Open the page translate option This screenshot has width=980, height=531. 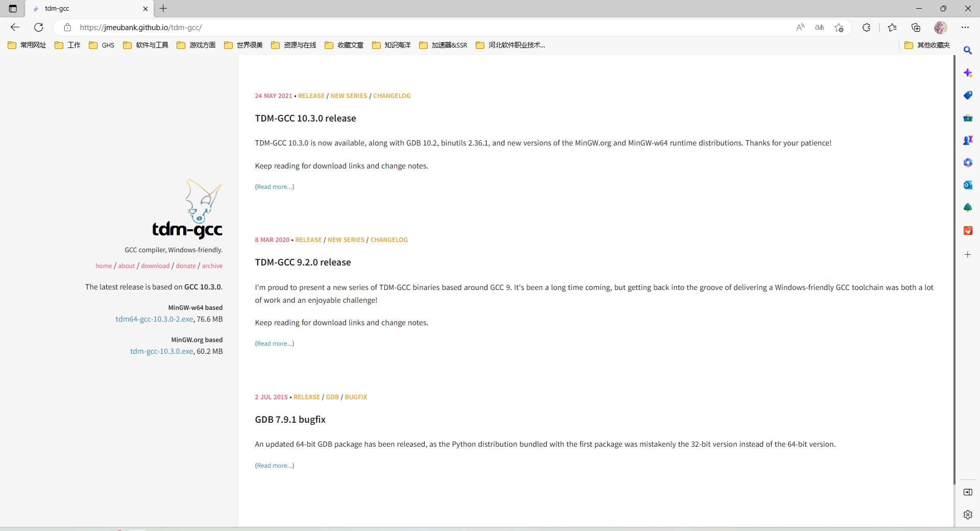(x=819, y=28)
